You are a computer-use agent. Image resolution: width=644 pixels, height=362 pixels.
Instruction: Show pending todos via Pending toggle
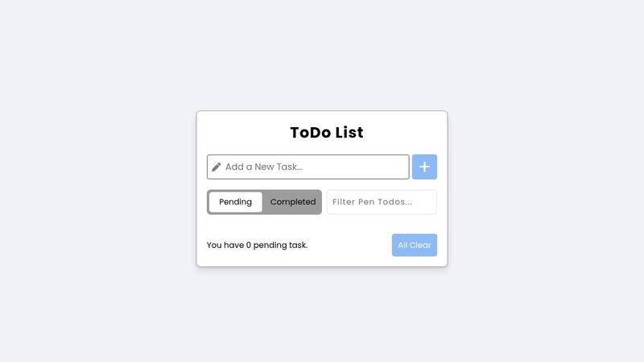pos(235,202)
